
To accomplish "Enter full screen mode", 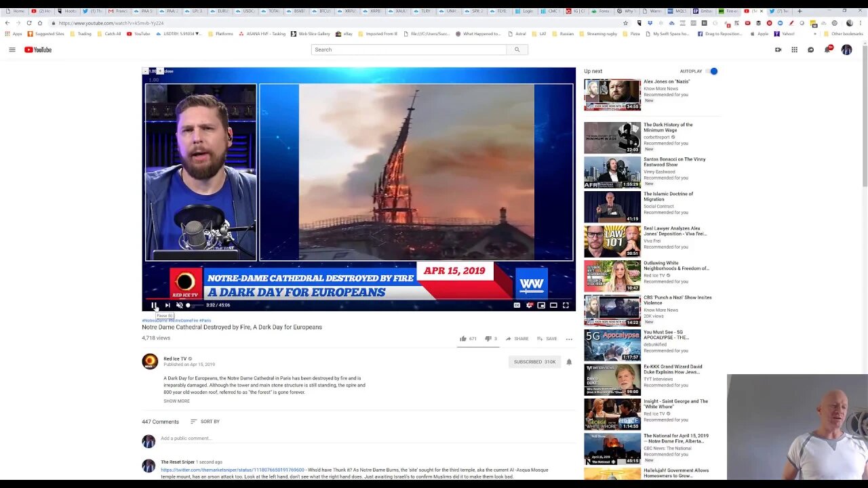I will pyautogui.click(x=566, y=305).
